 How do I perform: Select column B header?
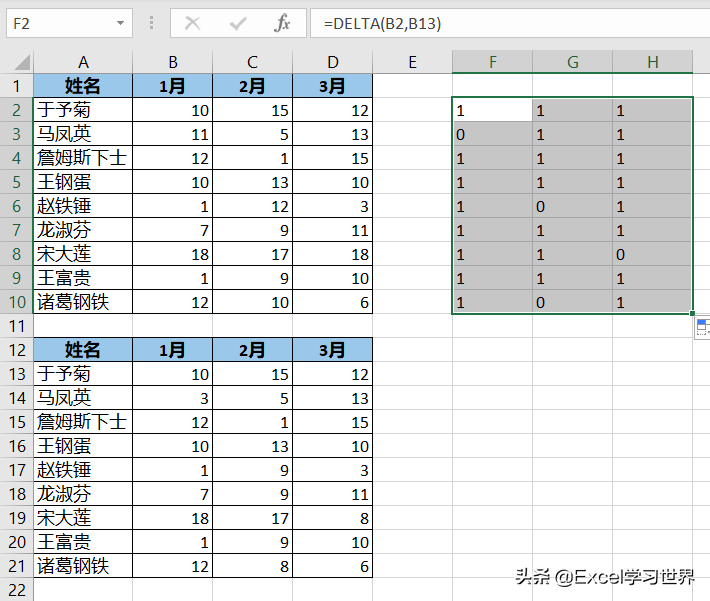tap(173, 62)
